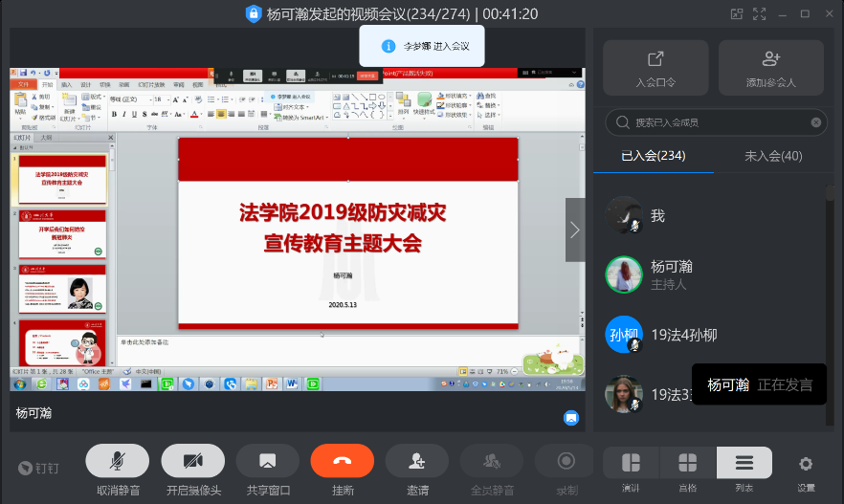Enter fullscreen mode via title bar icon
The image size is (844, 504).
(760, 13)
